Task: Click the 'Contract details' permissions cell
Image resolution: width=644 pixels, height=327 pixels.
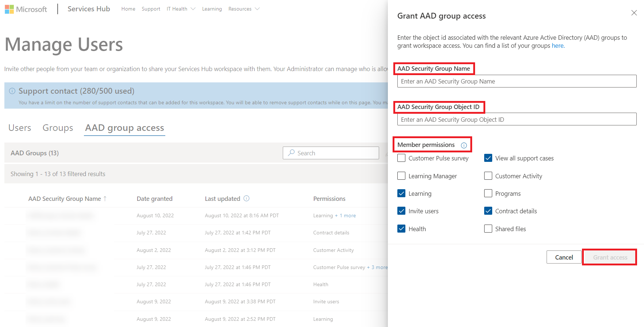Action: [x=331, y=233]
